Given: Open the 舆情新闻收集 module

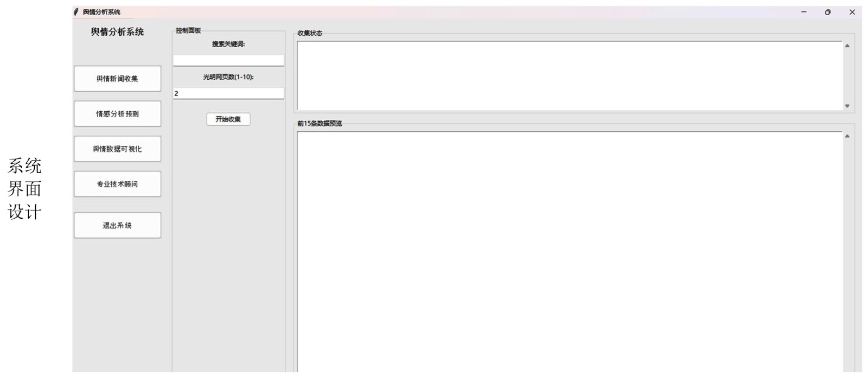Looking at the screenshot, I should [x=117, y=79].
